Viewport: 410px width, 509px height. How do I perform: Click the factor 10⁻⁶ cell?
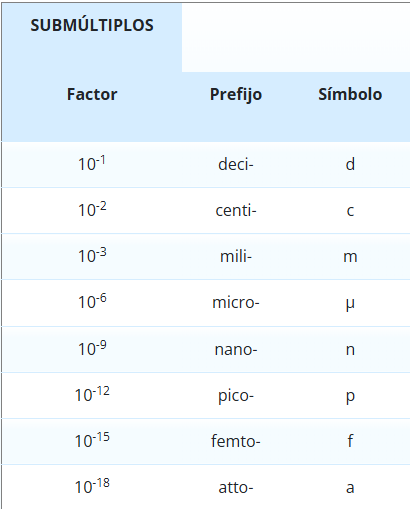92,301
